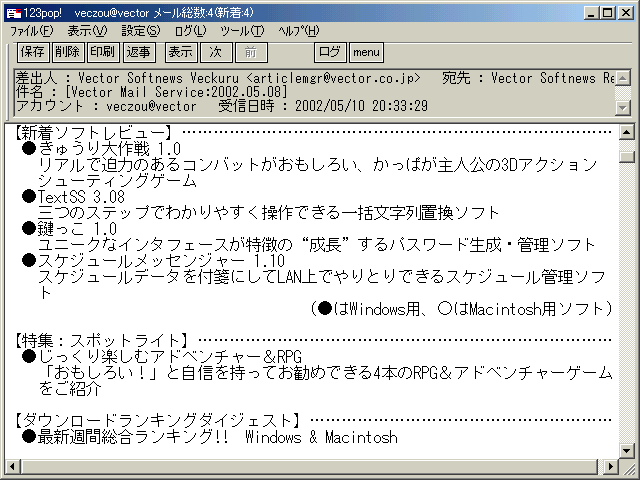This screenshot has height=480, width=640.
Task: Click message body scroll up arrow
Action: coord(627,133)
